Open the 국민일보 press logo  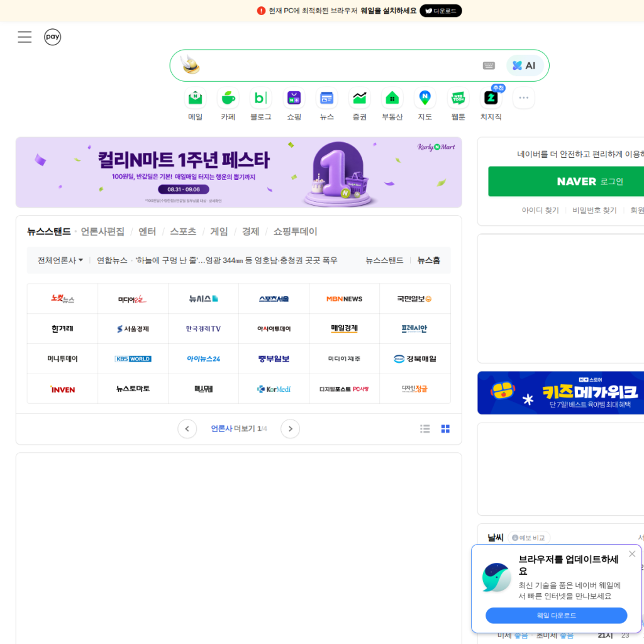[x=415, y=299]
